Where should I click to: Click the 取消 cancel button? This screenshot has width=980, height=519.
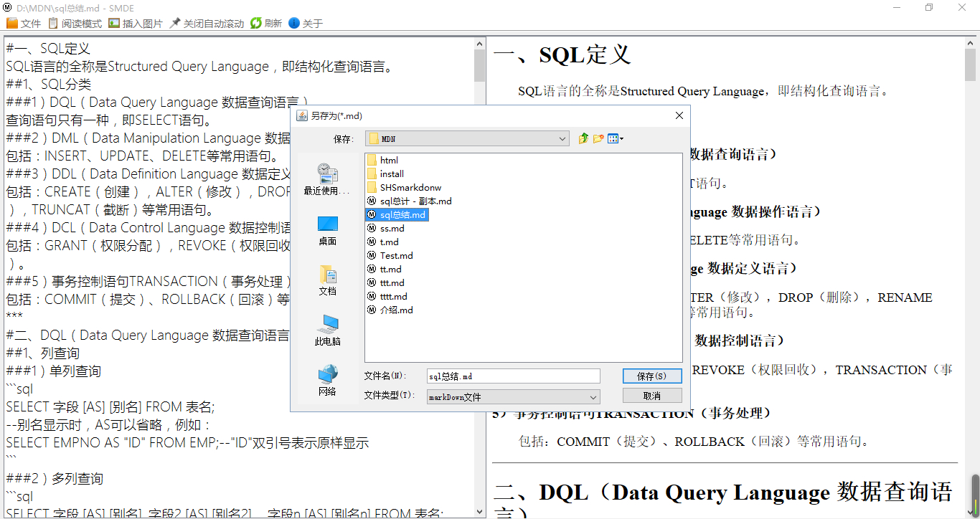tap(651, 396)
